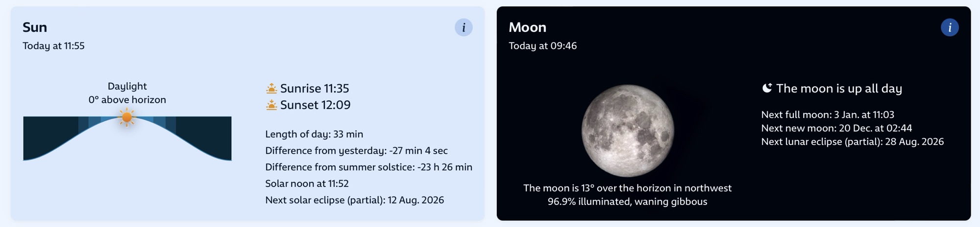Screen dimensions: 980x227
Task: Select the Moon heading
Action: click(x=527, y=27)
